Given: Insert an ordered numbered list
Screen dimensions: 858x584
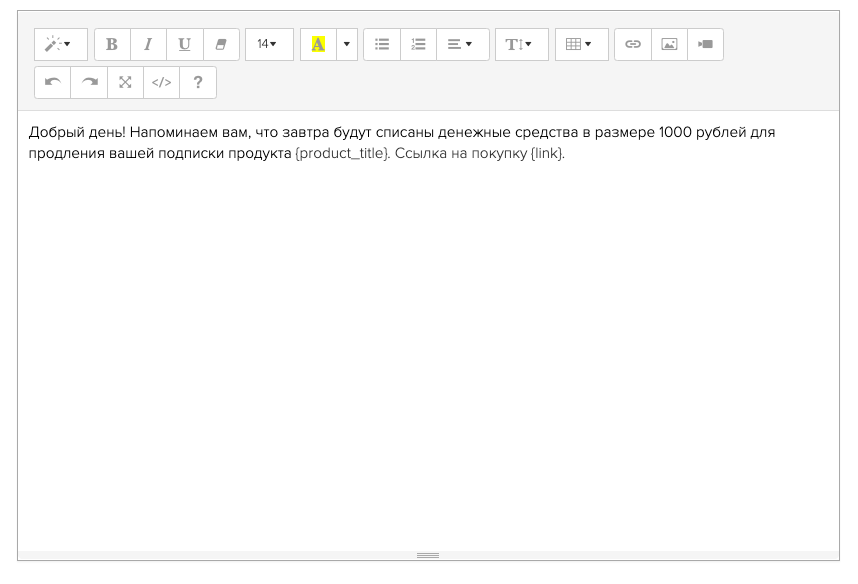Looking at the screenshot, I should tap(418, 45).
